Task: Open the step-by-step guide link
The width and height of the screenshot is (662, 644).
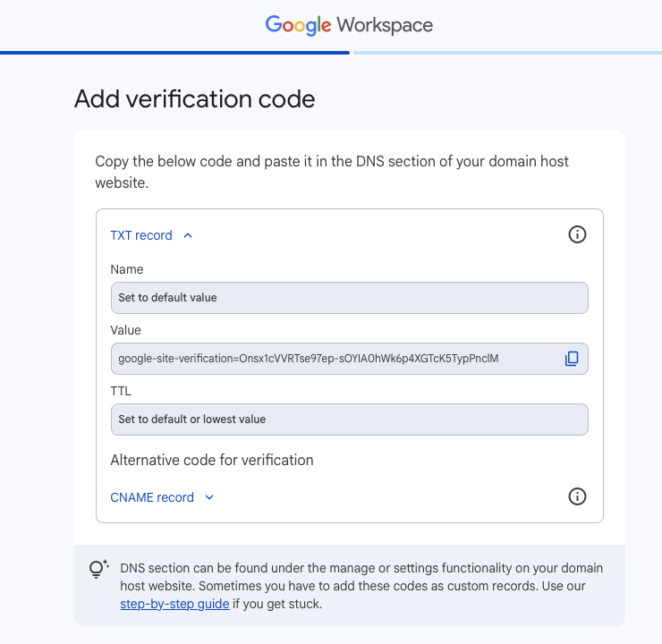Action: click(x=174, y=604)
